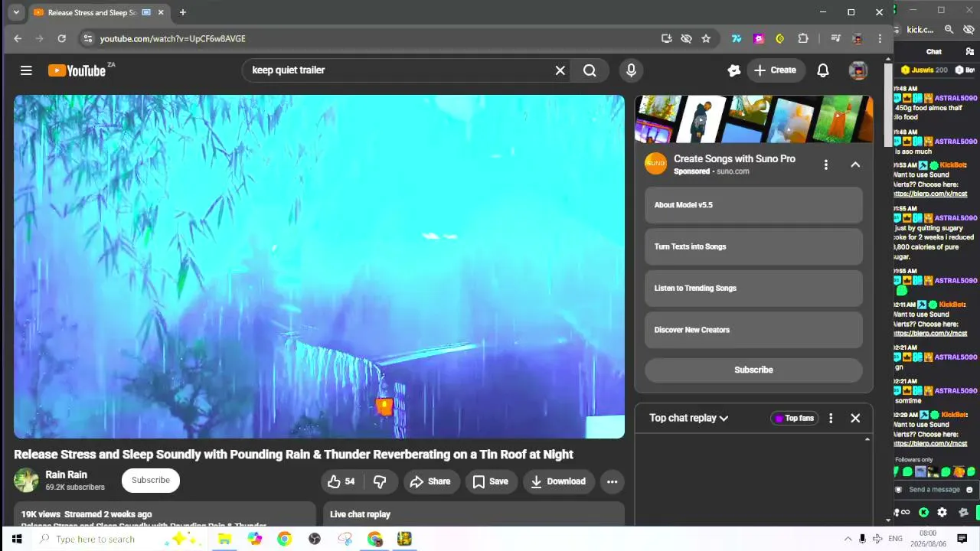Open the Chrome profile avatar in toolbar

857,38
